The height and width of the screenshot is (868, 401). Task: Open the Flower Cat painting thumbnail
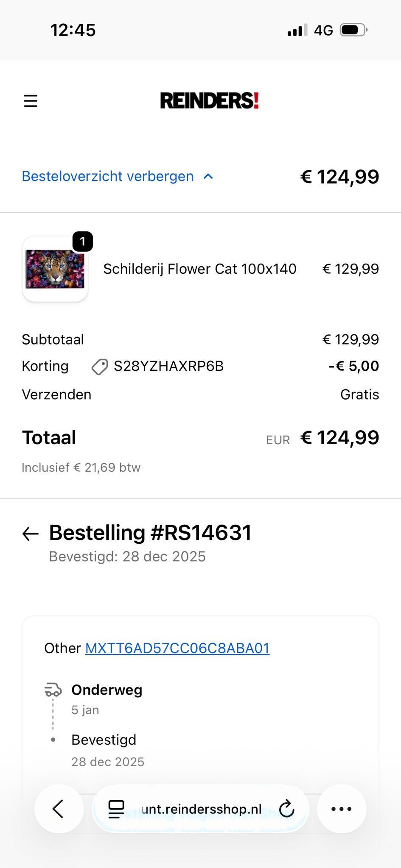pyautogui.click(x=55, y=269)
